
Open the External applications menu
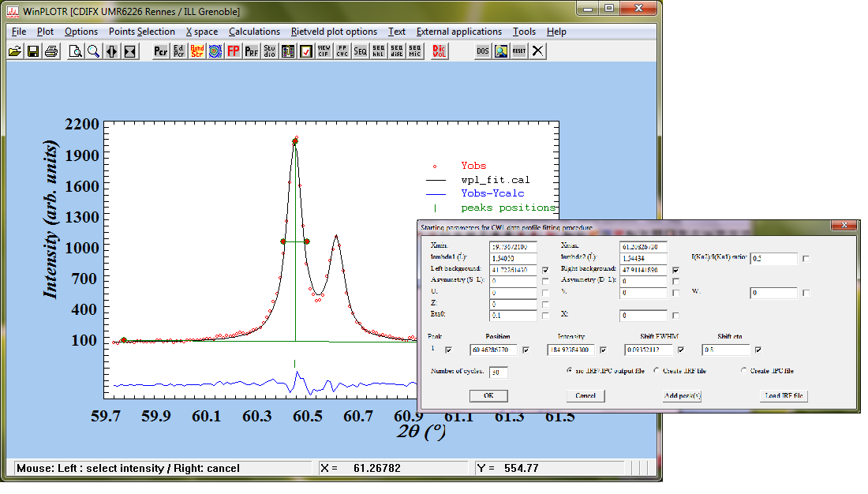pos(459,32)
